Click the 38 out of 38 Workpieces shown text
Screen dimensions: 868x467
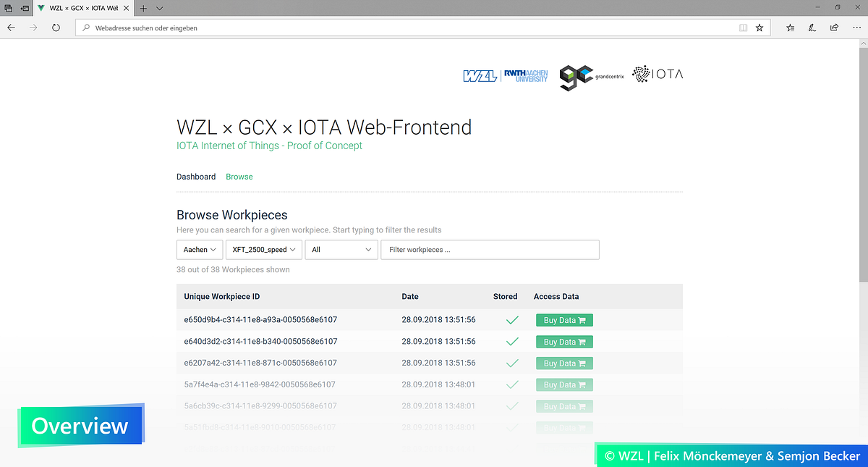(233, 269)
